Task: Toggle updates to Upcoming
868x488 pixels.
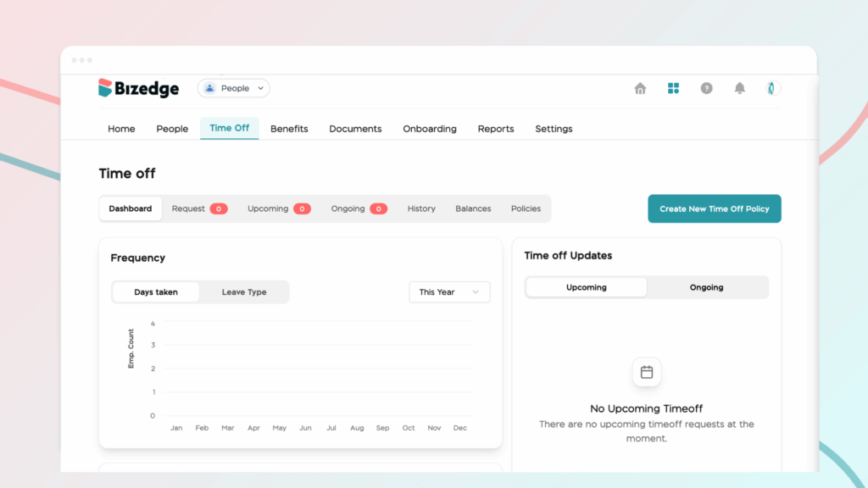Action: tap(587, 287)
